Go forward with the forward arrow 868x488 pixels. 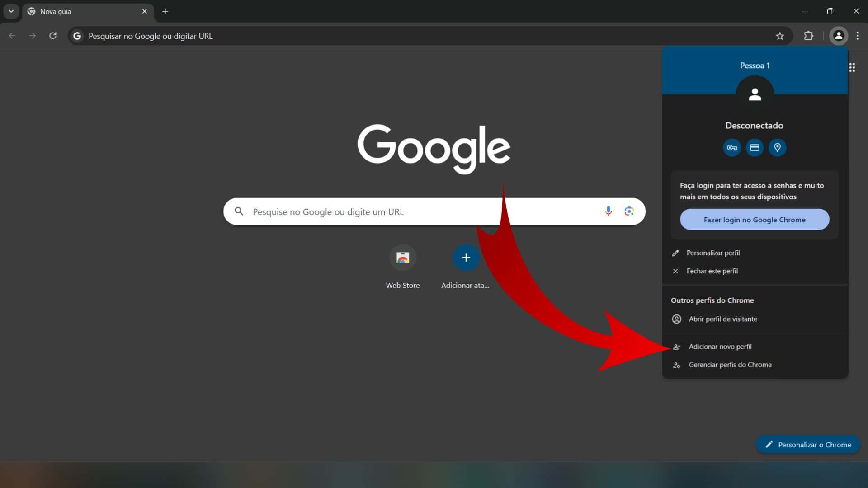point(32,36)
